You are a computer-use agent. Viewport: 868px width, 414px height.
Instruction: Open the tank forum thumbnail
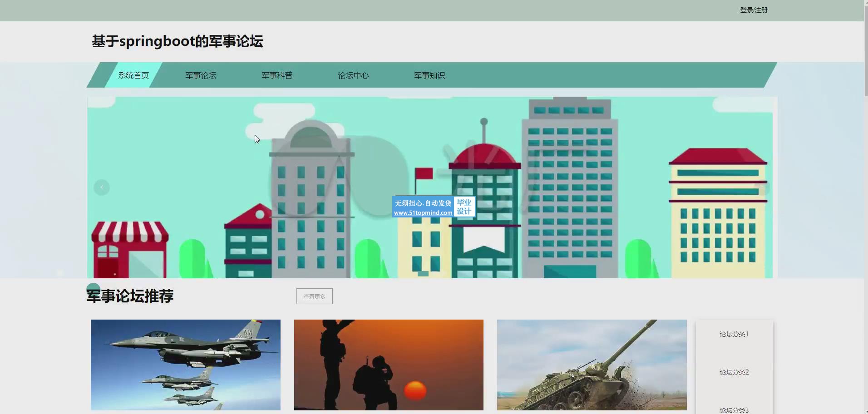point(592,365)
